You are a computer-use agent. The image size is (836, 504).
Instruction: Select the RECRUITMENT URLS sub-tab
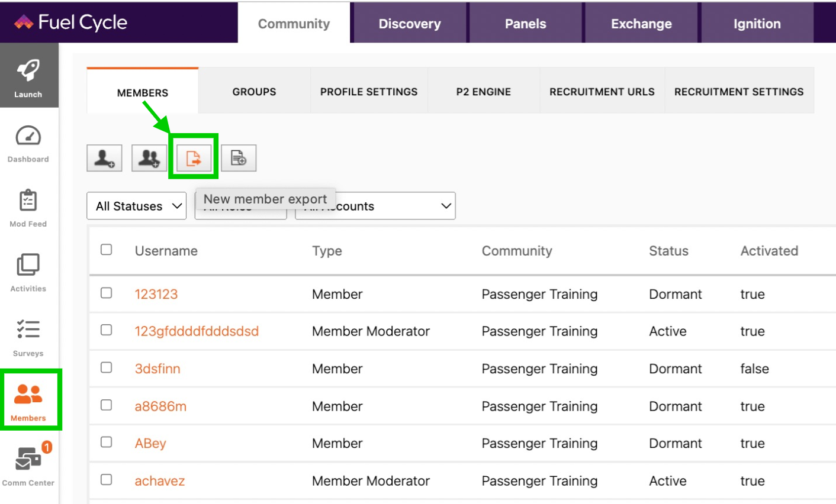tap(602, 91)
